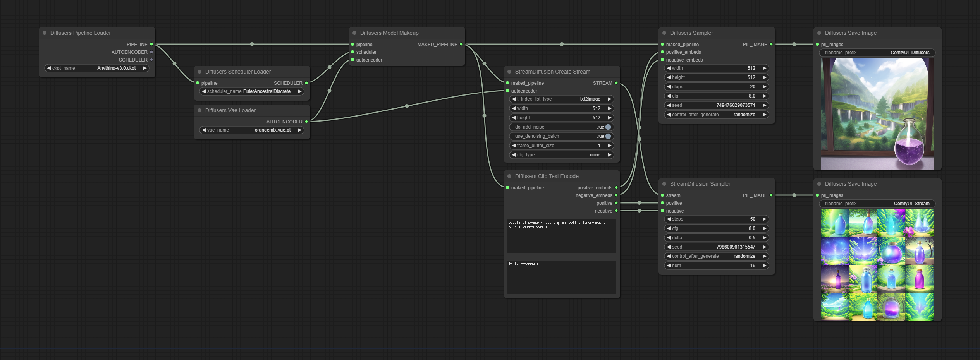The width and height of the screenshot is (980, 360).
Task: Click the AUTOENCODER output socket on Vae Loader
Action: tap(306, 122)
